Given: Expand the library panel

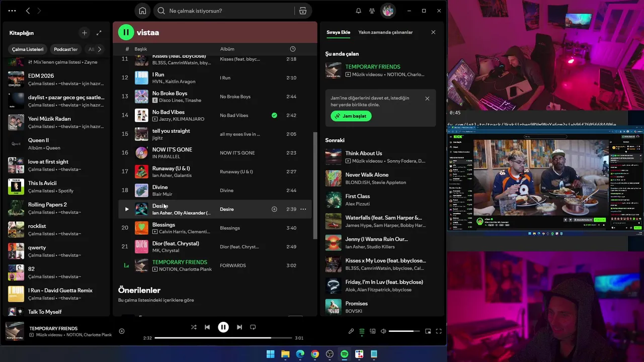Looking at the screenshot, I should pos(99,33).
